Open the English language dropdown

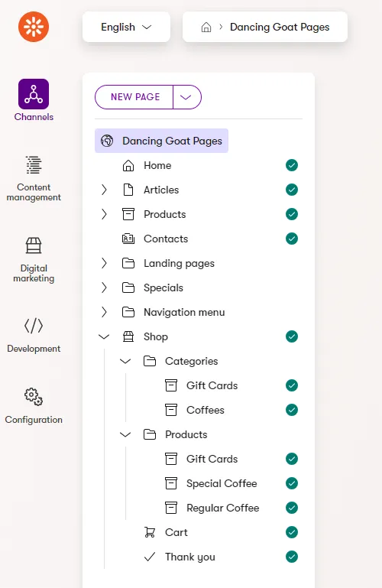[x=126, y=27]
